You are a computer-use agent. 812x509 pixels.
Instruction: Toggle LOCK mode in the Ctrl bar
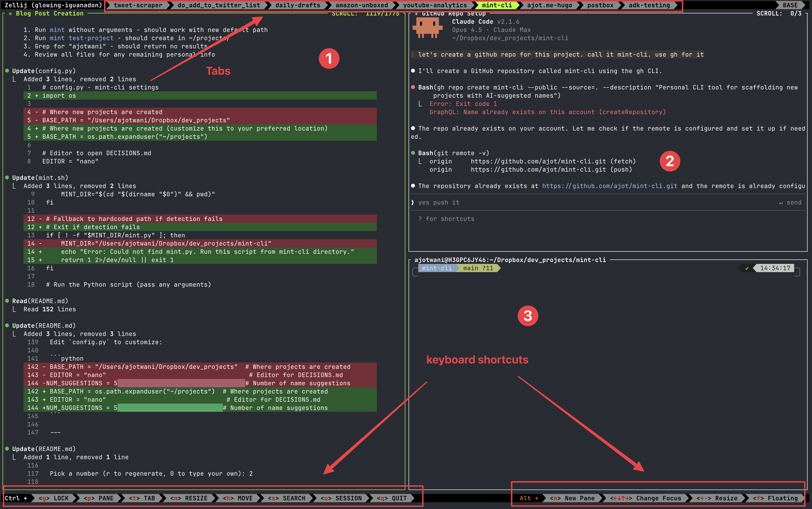pos(54,498)
